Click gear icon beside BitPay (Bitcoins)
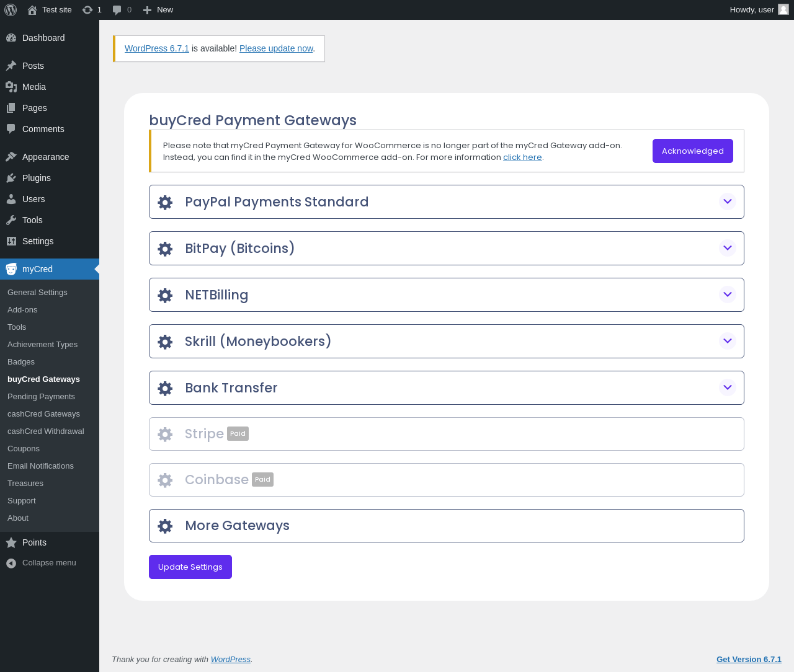 click(165, 249)
